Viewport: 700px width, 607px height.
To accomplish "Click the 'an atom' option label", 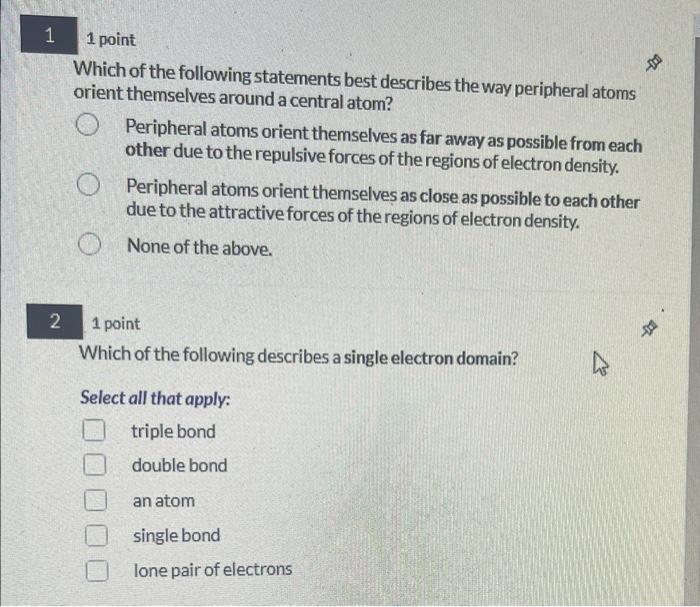I will 164,501.
